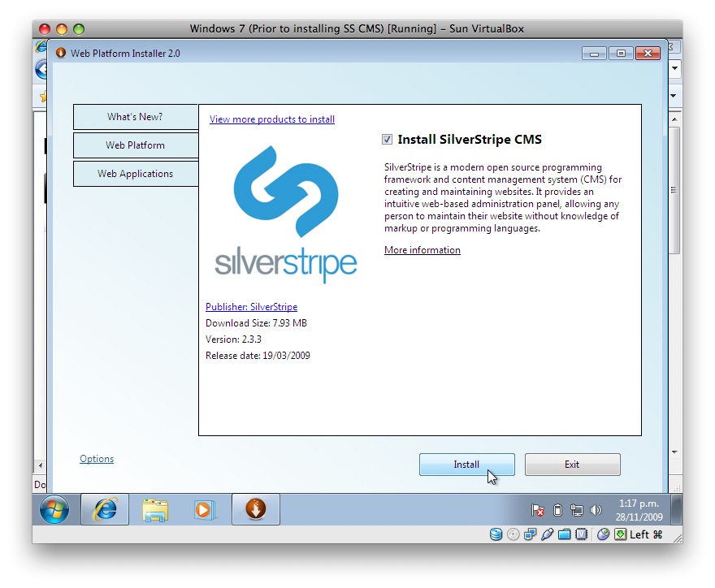The image size is (715, 588).
Task: Select the Web Platform Installer taskbar icon
Action: [x=256, y=510]
